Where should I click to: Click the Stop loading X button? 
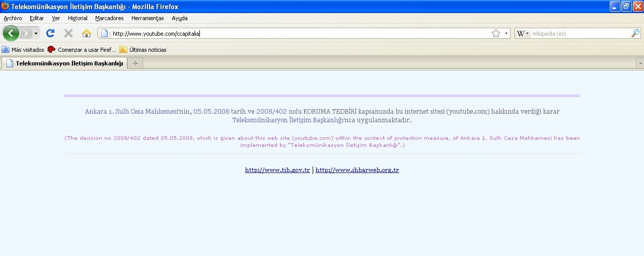click(x=68, y=33)
